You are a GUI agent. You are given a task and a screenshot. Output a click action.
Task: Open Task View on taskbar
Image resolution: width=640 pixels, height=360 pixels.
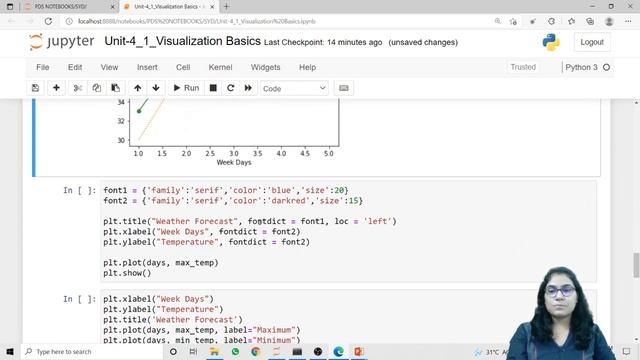tap(193, 351)
